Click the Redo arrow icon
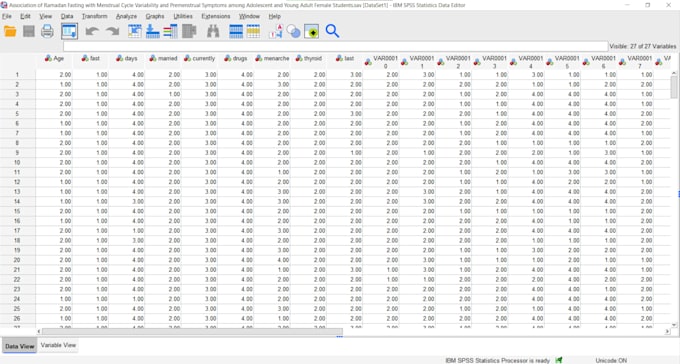Screen dimensions: 680x364 [x=112, y=31]
